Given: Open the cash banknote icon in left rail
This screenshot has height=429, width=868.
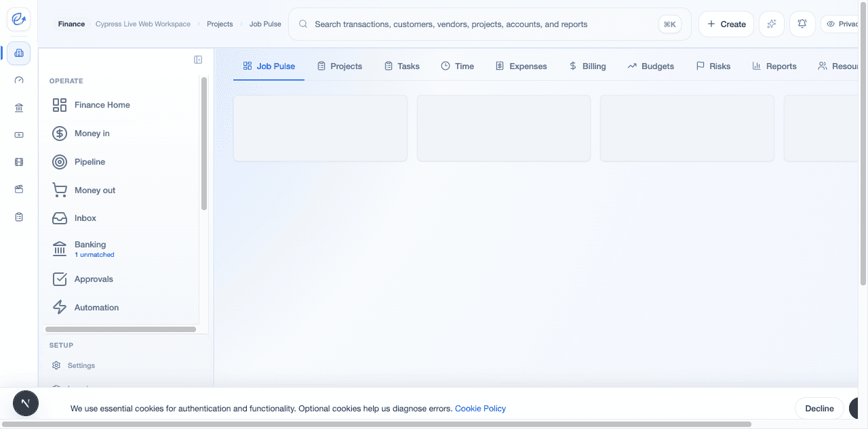Looking at the screenshot, I should [19, 135].
